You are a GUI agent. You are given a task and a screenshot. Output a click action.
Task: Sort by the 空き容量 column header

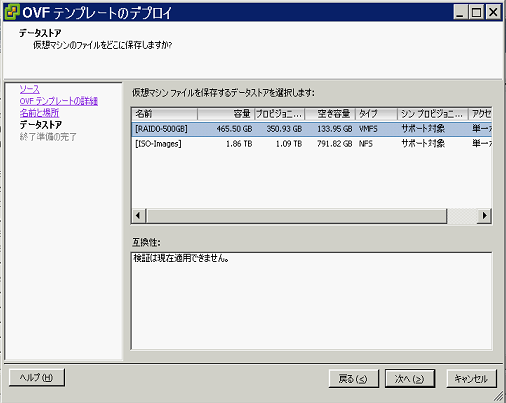pos(330,114)
